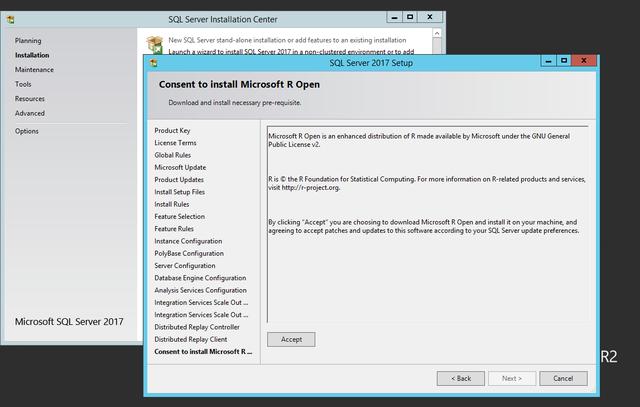Click the Installation Center scrollbar up arrow
The image size is (640, 407).
(437, 33)
